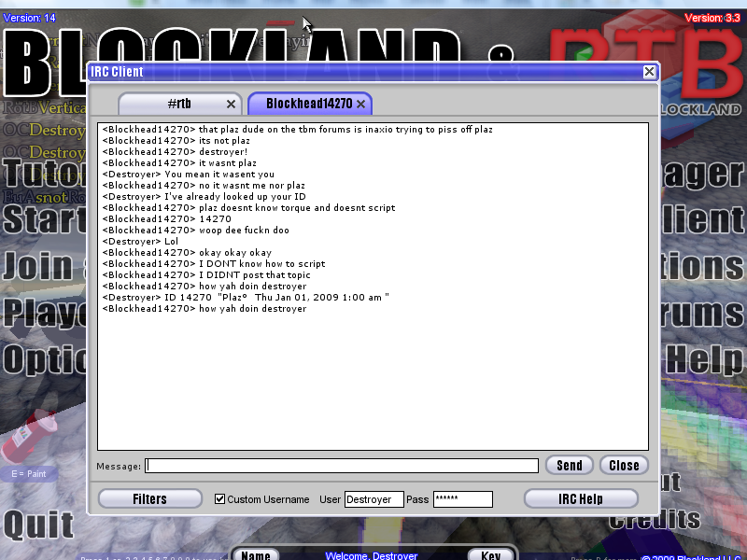Screen dimensions: 747x560
Task: Open Help in the background main menu
Action: point(704,359)
